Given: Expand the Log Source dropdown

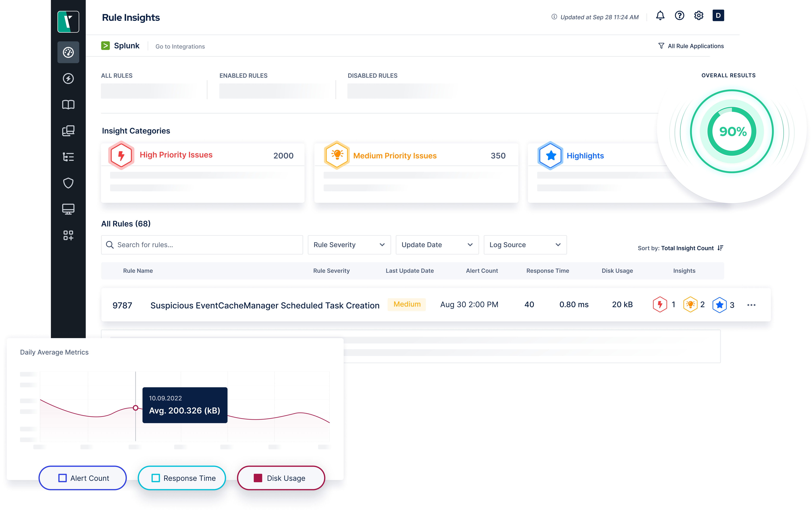Looking at the screenshot, I should point(525,245).
